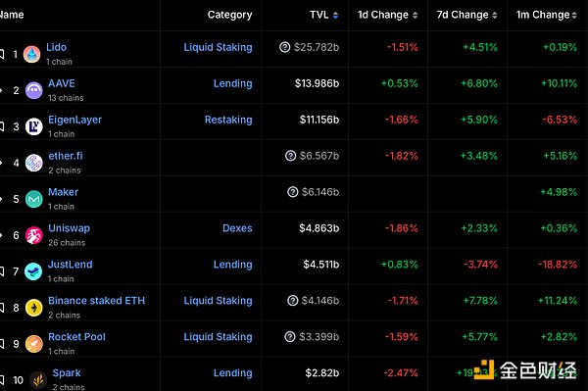The height and width of the screenshot is (391, 588).
Task: Expand the AAVE row chevron
Action: pos(1,90)
